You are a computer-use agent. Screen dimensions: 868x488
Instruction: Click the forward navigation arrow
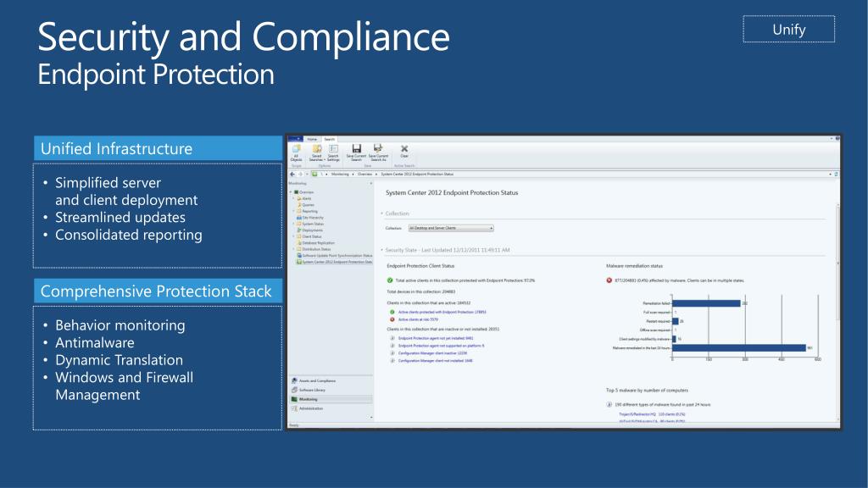coord(301,175)
